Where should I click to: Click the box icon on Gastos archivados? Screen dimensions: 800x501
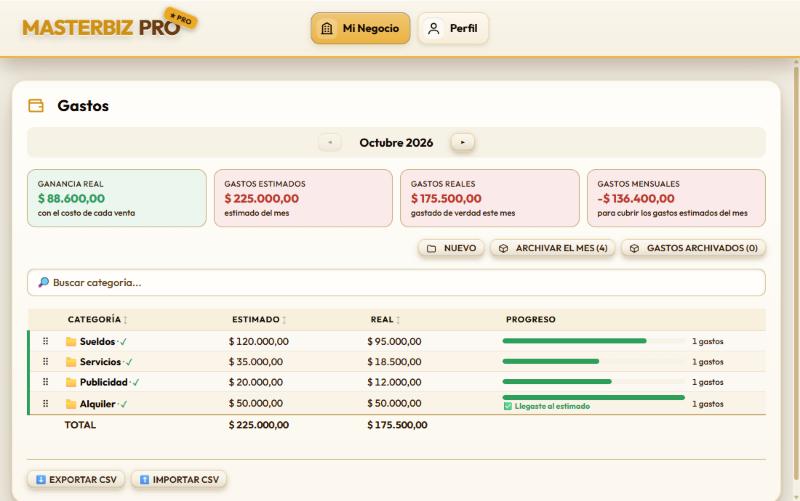tap(634, 248)
